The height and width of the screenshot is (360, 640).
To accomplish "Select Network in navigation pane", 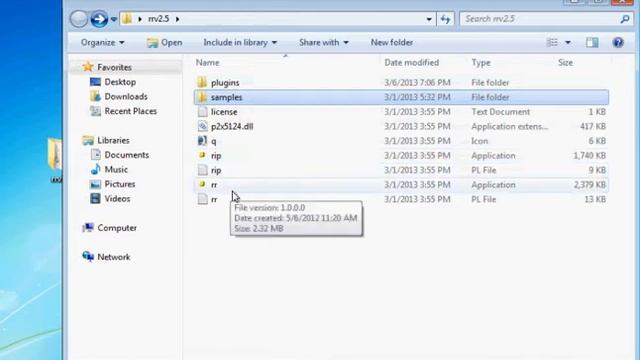I will (113, 257).
